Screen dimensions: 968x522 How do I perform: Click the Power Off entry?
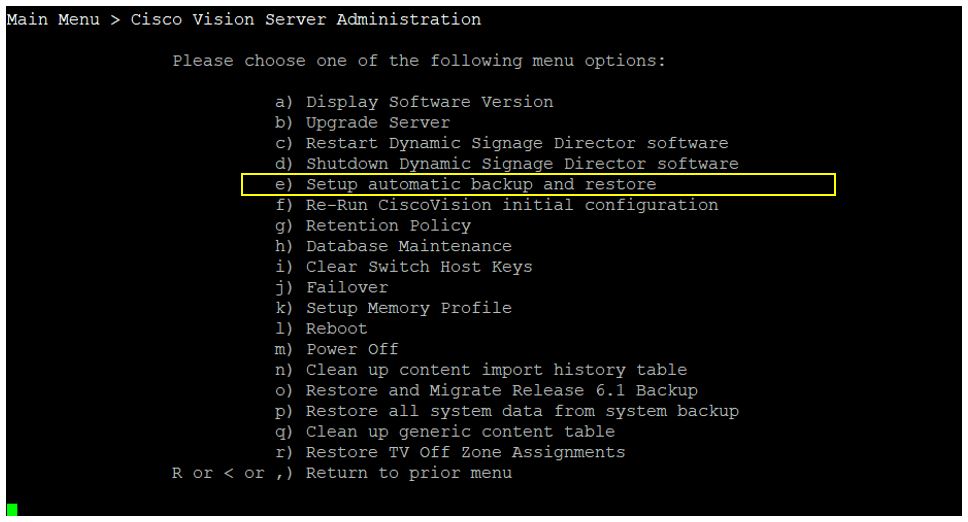click(x=352, y=349)
